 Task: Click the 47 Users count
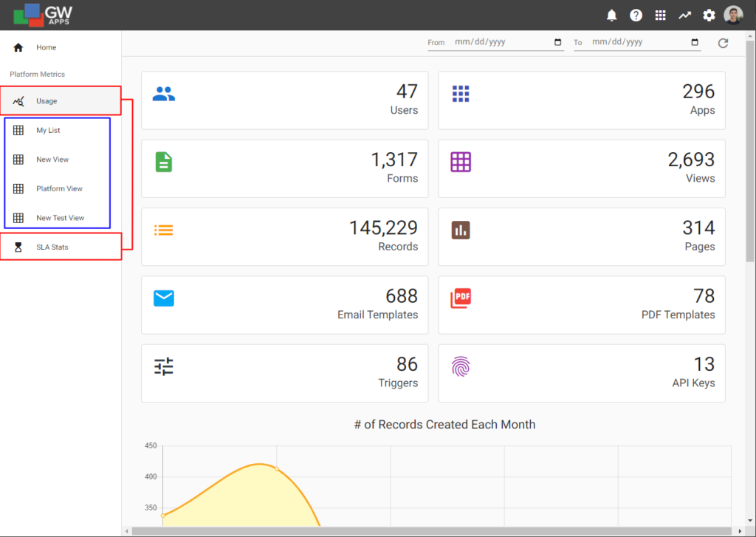click(x=407, y=91)
